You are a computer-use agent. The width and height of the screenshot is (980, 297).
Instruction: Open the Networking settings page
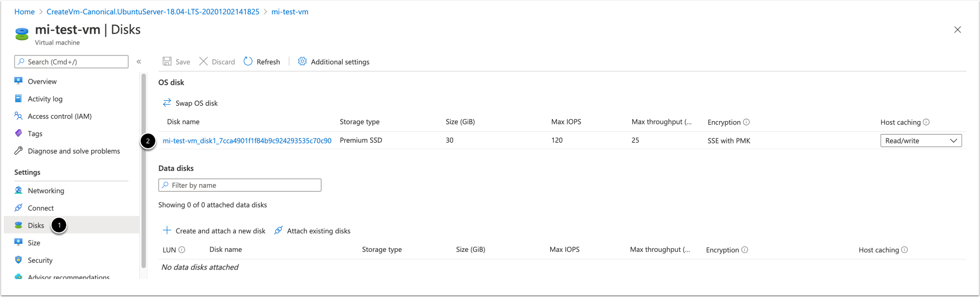pos(46,191)
